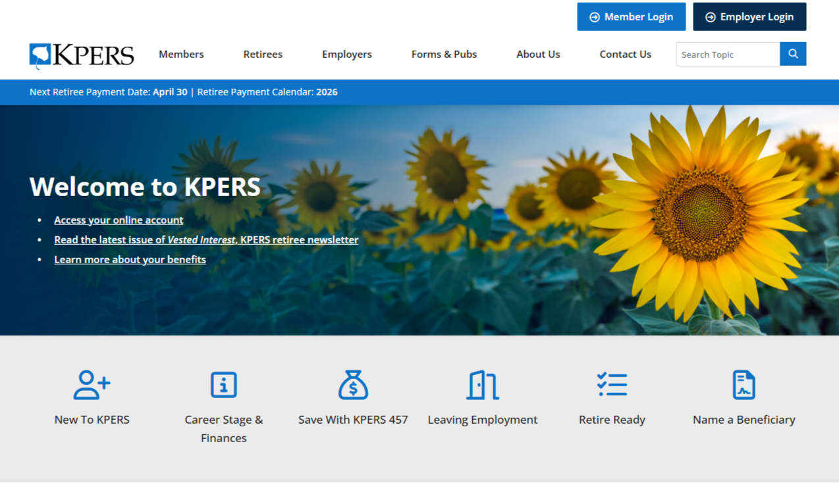Click the Leaving Employment label
Viewport: 839px width, 504px height.
(x=483, y=420)
